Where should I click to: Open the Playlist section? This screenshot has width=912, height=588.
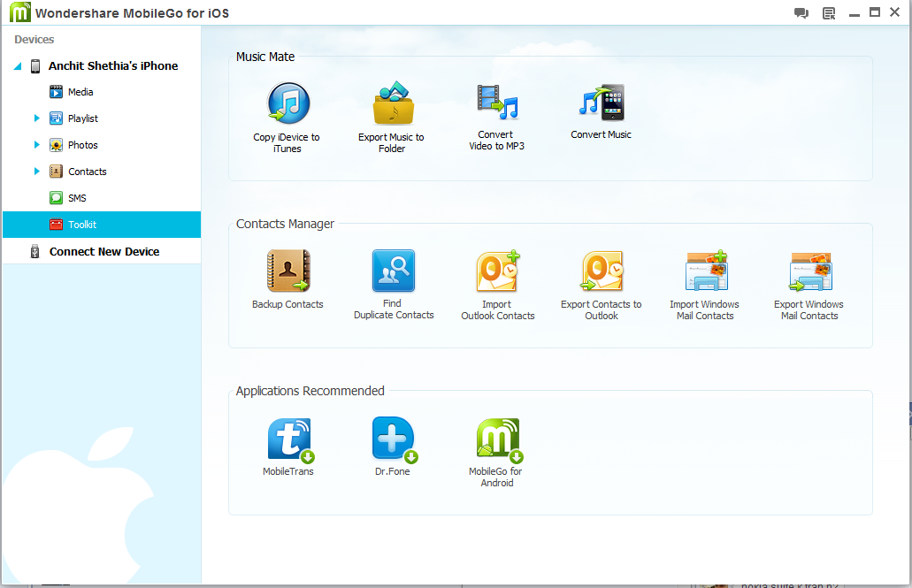point(83,118)
